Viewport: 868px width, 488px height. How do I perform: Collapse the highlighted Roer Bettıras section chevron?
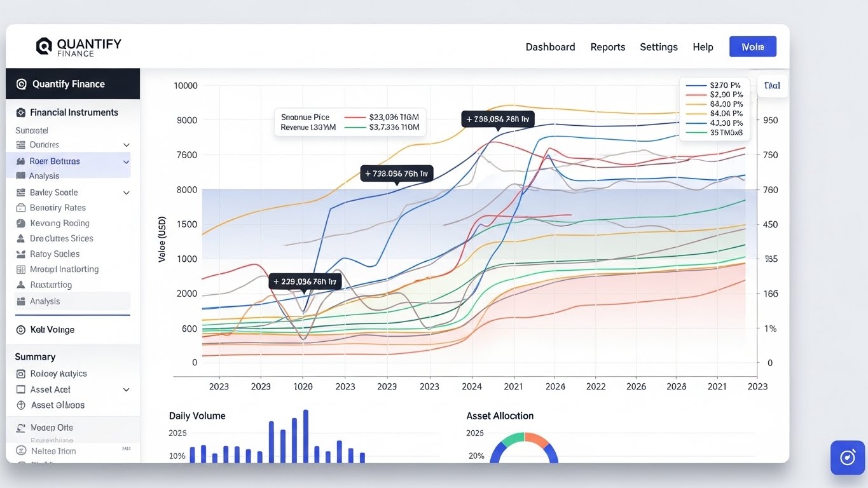point(126,162)
